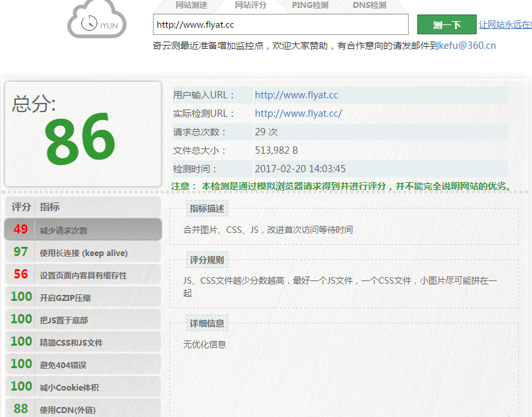The height and width of the screenshot is (417, 532).
Task: Click the 指标描述 section heading
Action: click(207, 208)
